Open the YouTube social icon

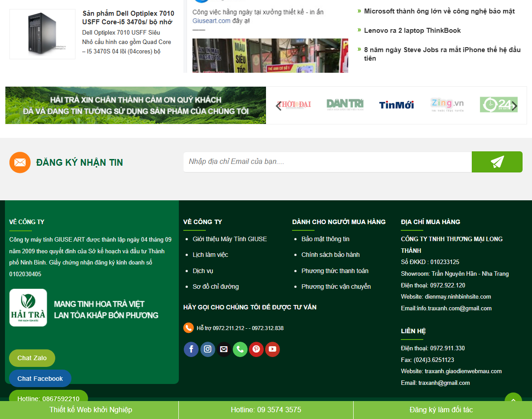coord(272,349)
